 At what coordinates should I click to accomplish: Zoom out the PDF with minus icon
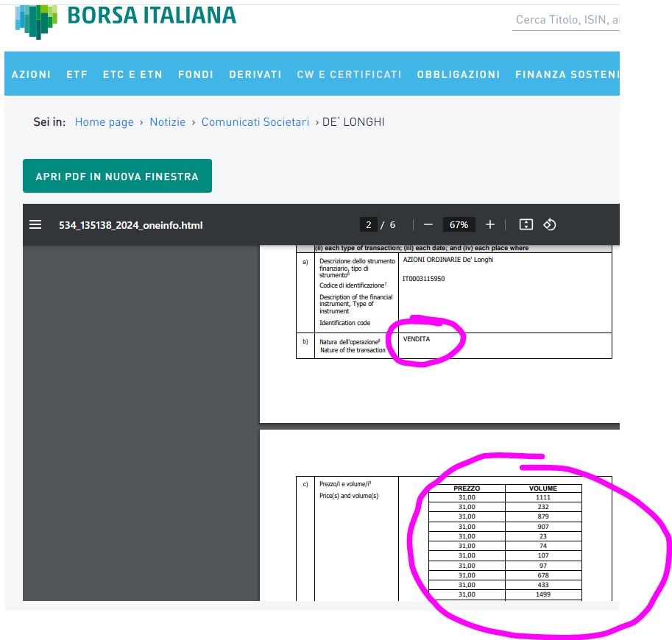[428, 224]
